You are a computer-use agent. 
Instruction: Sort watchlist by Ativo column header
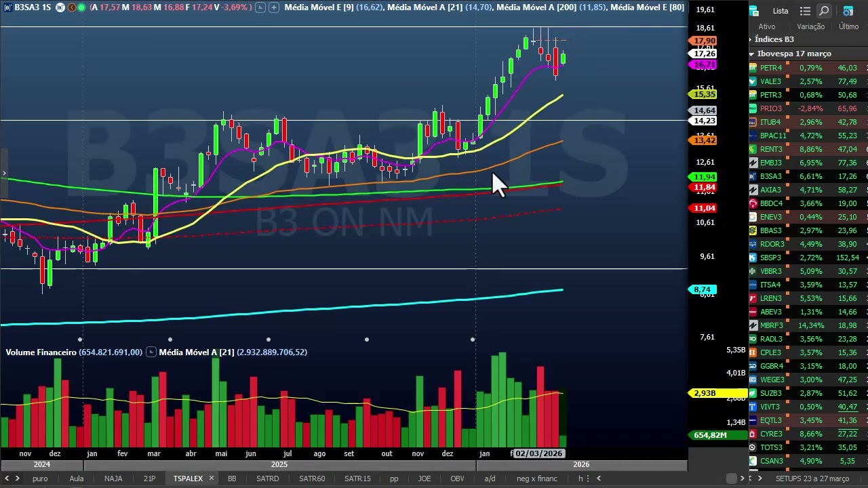[766, 26]
